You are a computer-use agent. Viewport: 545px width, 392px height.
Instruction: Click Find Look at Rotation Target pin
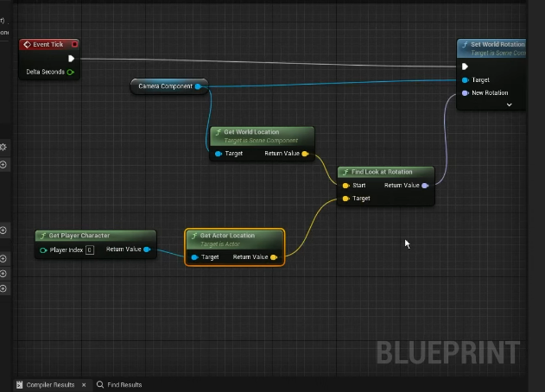coord(345,199)
